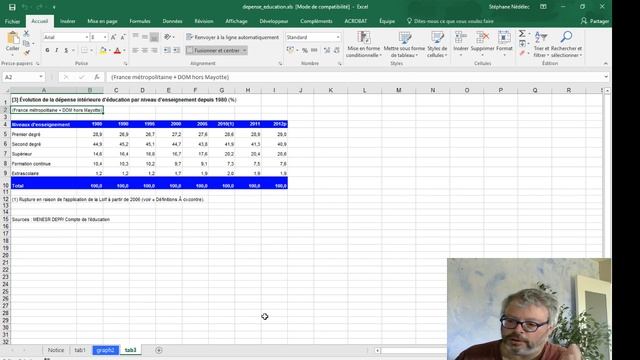The image size is (640, 360).
Task: Copy selection with the Copier icon
Action: (x=27, y=43)
